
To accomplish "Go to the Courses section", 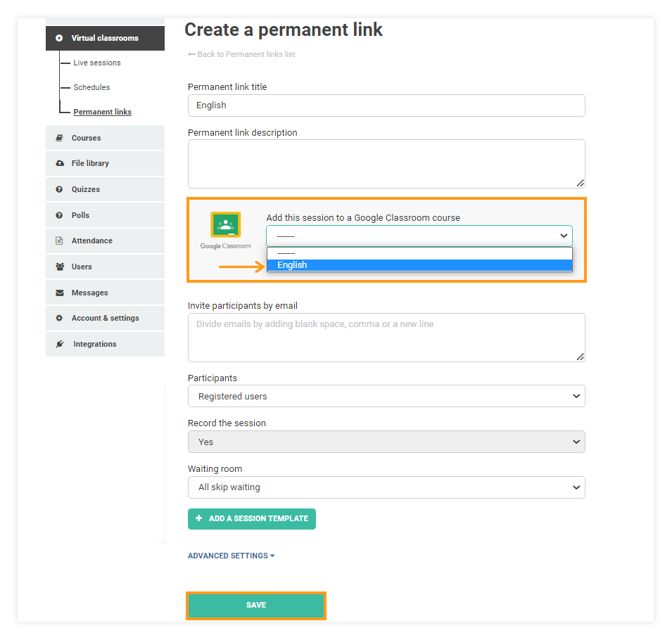I will [105, 138].
